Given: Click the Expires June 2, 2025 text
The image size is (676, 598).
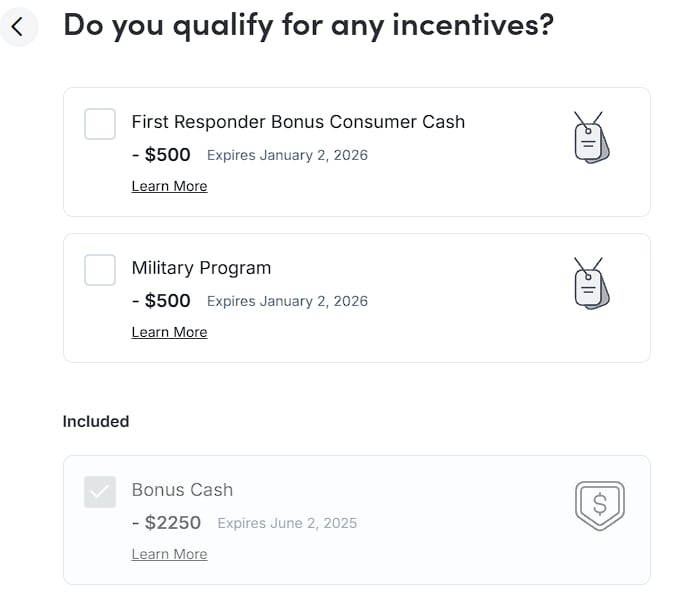Looking at the screenshot, I should click(x=287, y=523).
